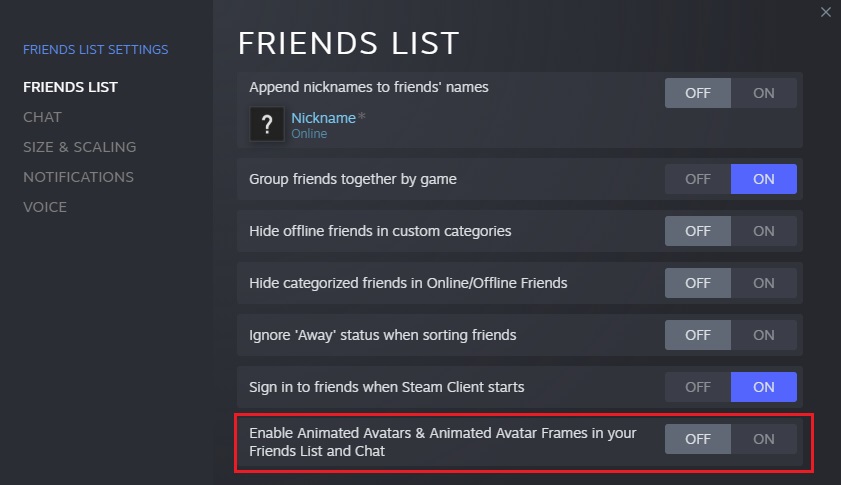841x485 pixels.
Task: Go to Voice settings
Action: (x=45, y=207)
